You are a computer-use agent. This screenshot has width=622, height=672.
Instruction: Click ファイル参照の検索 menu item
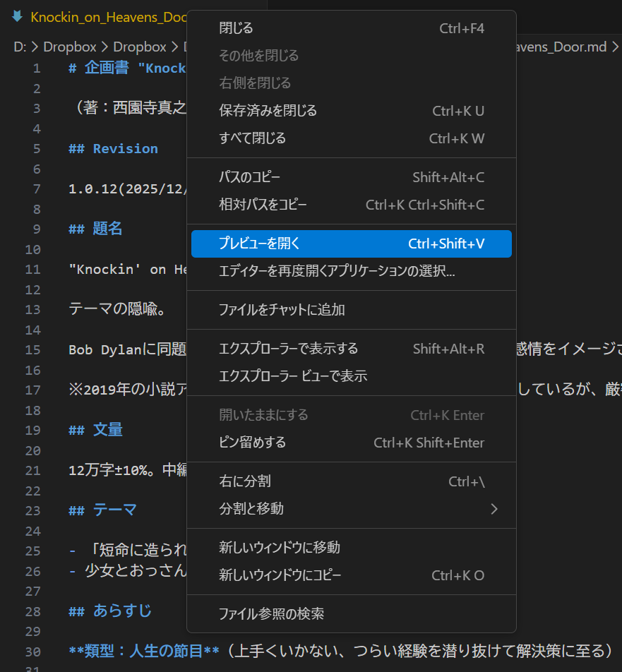coord(272,614)
